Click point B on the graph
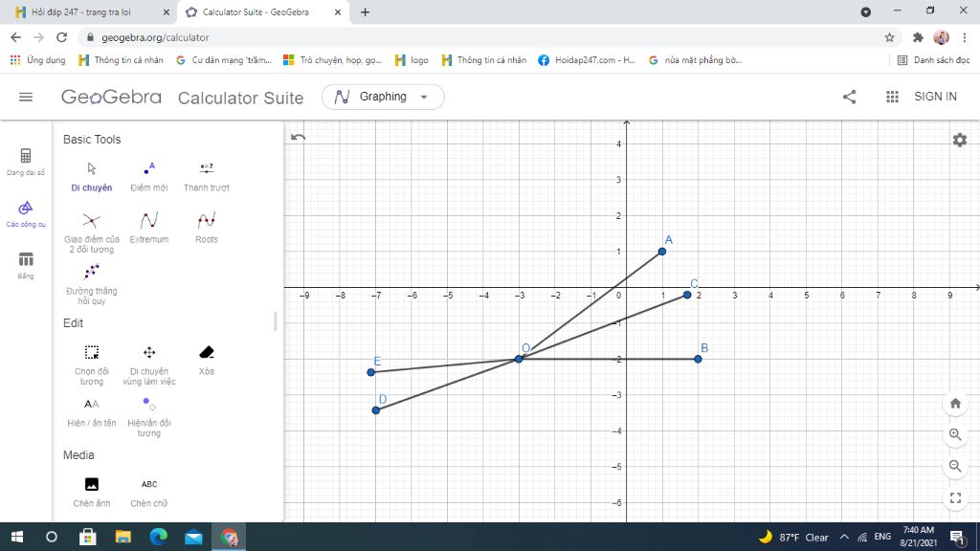 698,360
